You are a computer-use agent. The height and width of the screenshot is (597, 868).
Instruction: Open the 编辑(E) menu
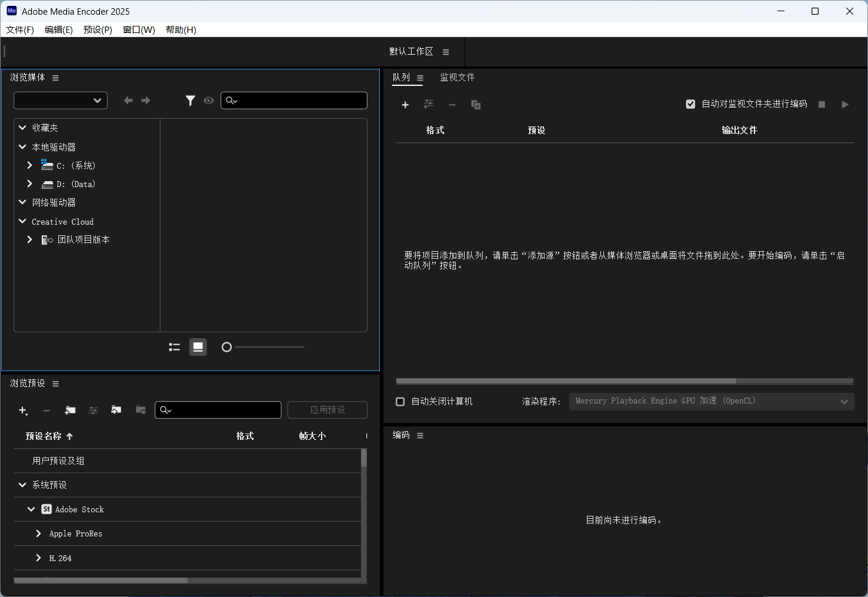[x=59, y=30]
